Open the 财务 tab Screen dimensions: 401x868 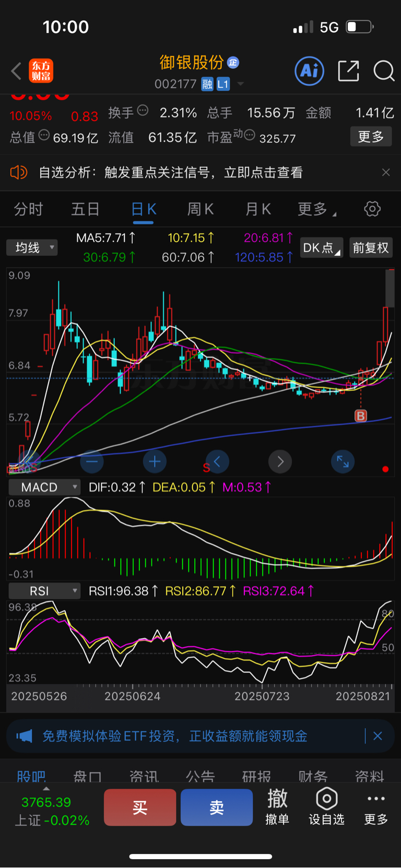313,776
